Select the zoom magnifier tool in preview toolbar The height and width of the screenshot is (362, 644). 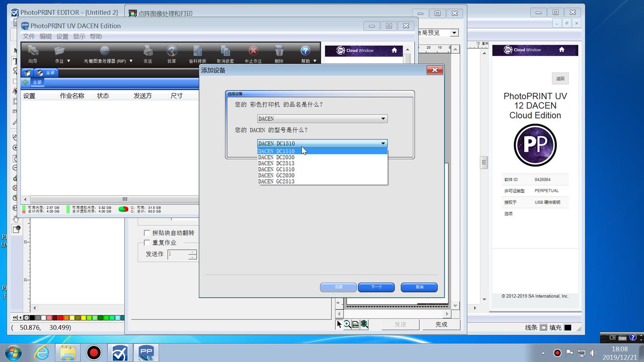point(347,324)
